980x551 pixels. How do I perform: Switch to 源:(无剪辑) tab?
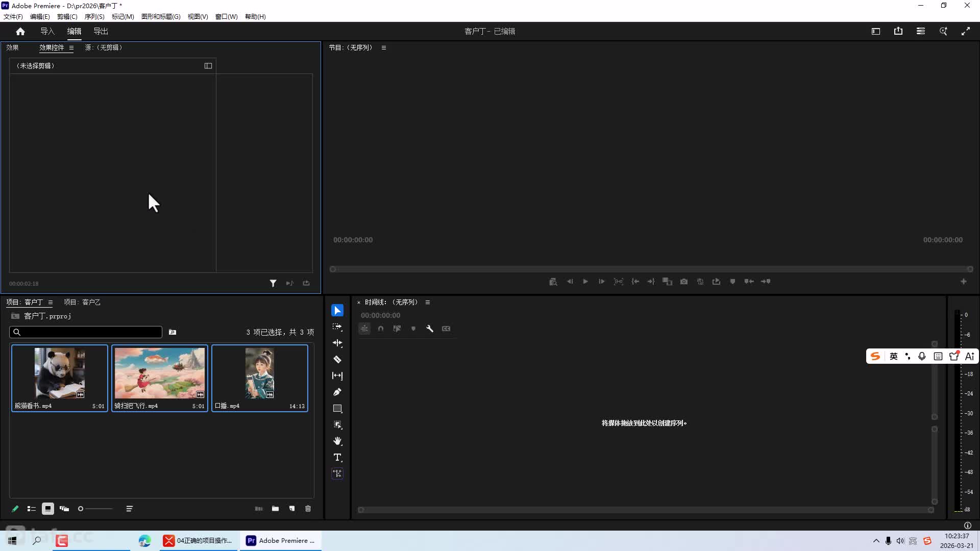[x=104, y=47]
